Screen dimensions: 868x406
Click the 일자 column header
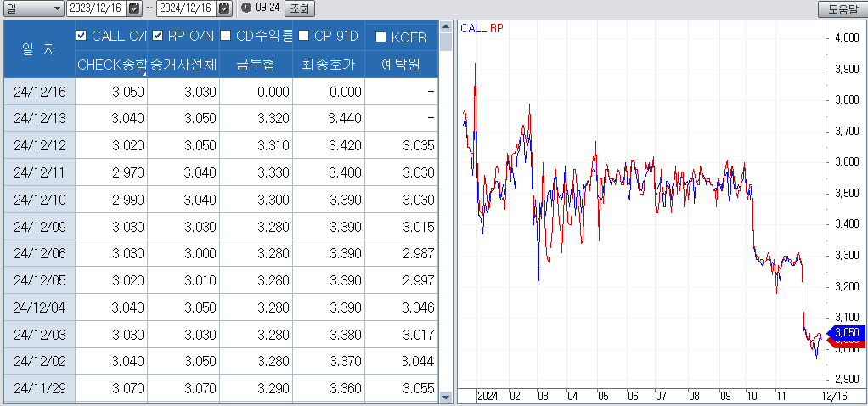point(39,50)
